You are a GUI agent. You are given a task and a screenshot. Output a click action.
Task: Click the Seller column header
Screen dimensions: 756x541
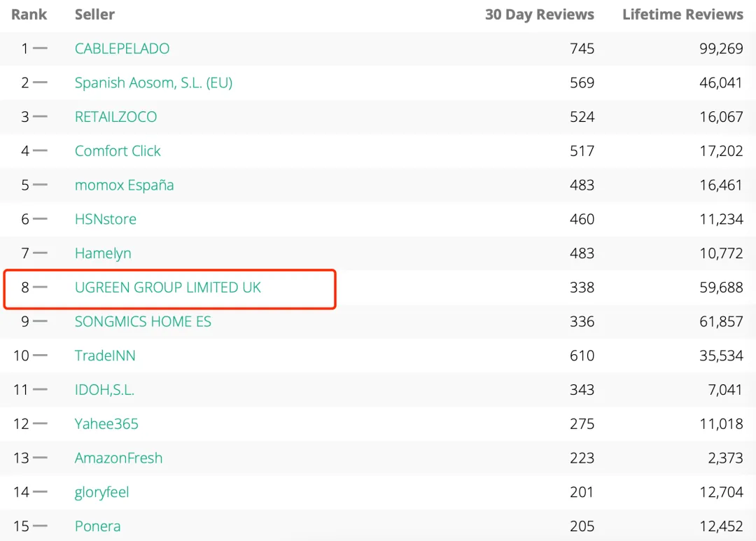94,15
